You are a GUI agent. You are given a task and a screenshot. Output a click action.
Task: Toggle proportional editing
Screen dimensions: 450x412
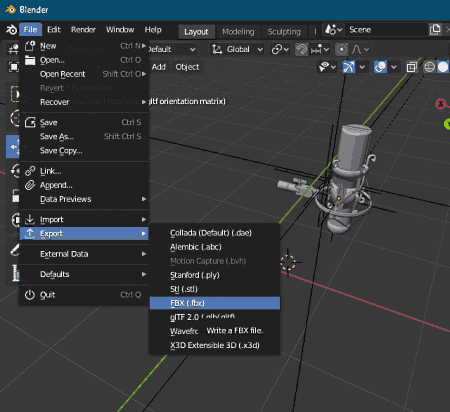[341, 49]
